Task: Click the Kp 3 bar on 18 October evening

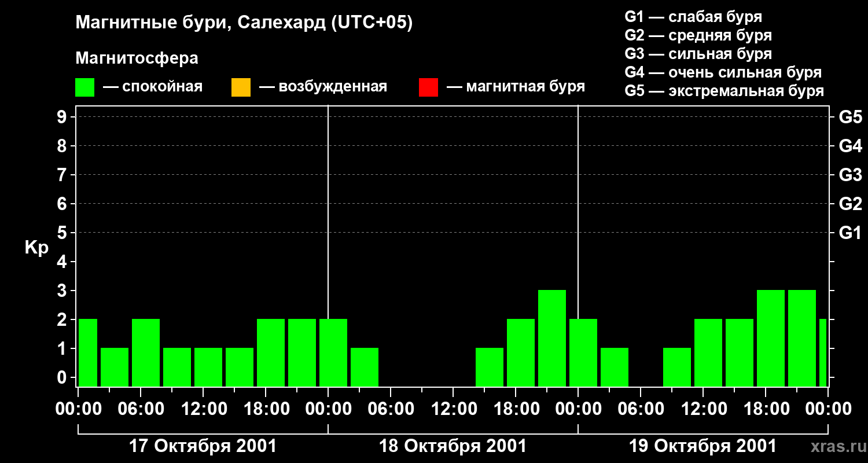Action: click(x=552, y=338)
